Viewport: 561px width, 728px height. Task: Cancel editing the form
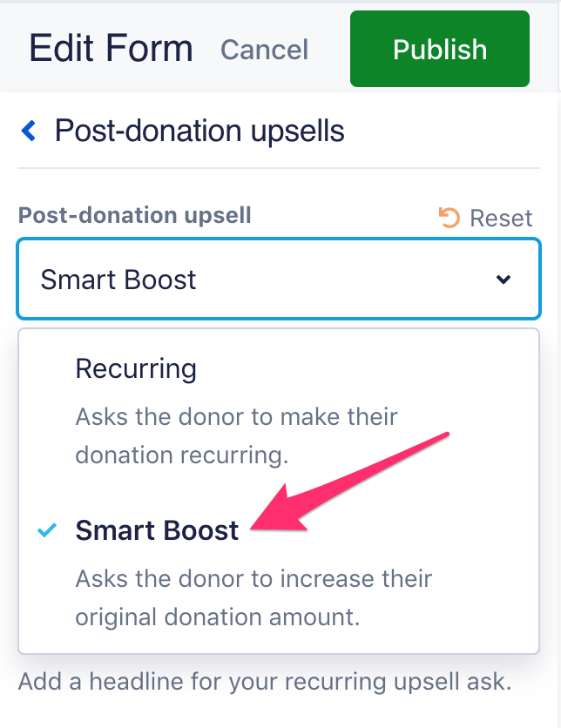click(x=264, y=50)
